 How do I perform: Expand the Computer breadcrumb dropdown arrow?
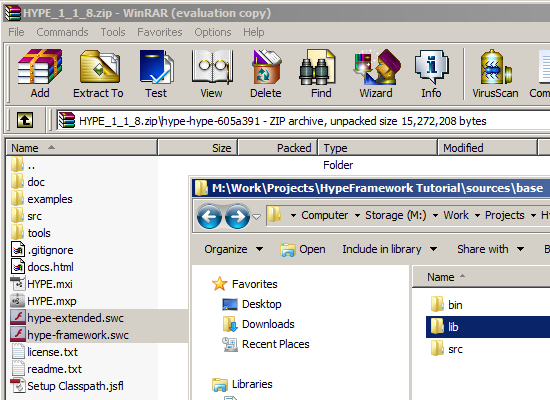[357, 215]
